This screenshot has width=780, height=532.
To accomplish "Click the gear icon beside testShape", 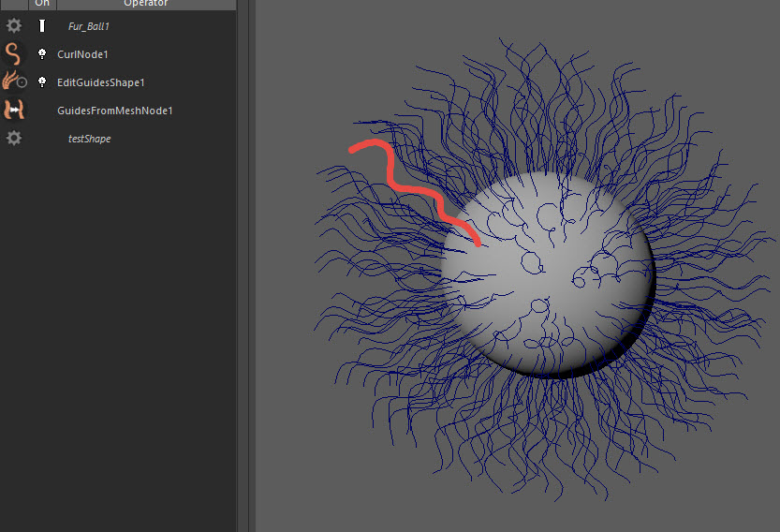I will pyautogui.click(x=14, y=139).
